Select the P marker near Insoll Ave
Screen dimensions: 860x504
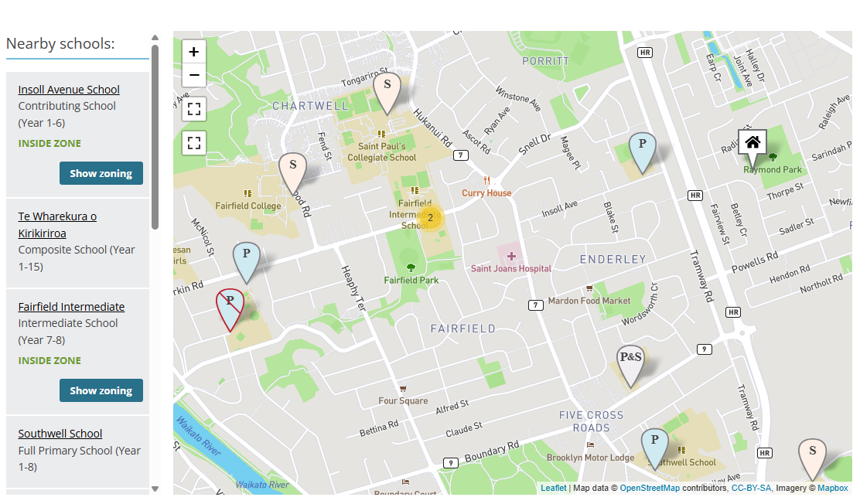coord(642,153)
